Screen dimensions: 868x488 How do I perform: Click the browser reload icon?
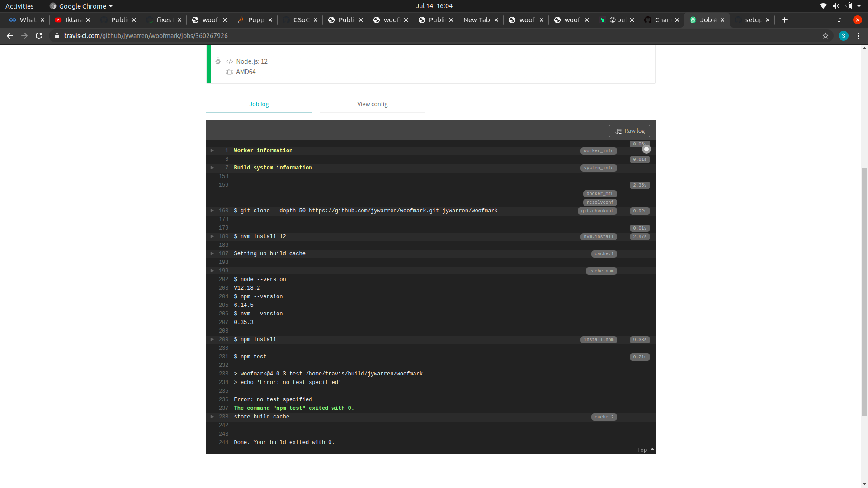39,36
